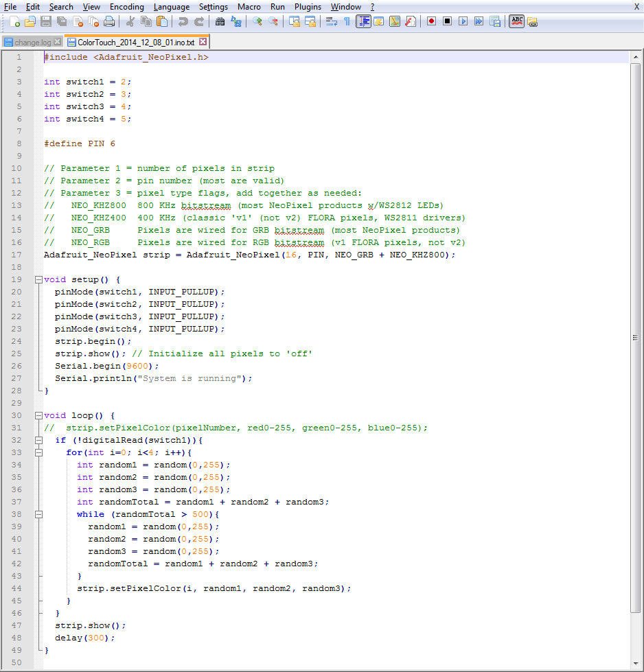The image size is (644, 672).
Task: Click on 'delay(300);' text
Action: (84, 638)
